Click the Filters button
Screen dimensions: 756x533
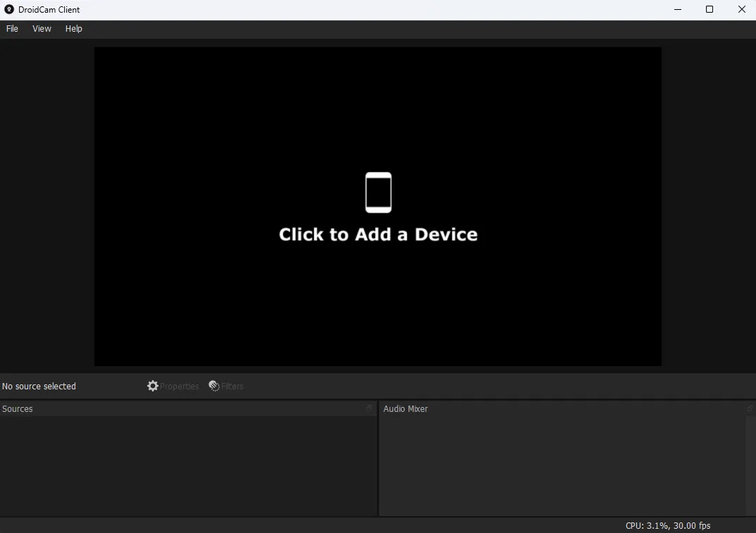point(225,386)
